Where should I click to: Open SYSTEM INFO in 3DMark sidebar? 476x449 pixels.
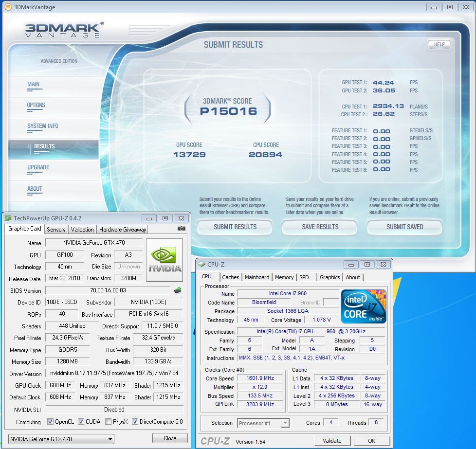tap(42, 126)
